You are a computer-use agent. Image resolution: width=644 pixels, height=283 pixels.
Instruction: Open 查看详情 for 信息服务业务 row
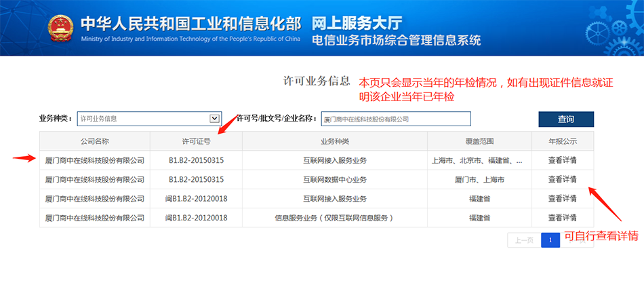(562, 218)
